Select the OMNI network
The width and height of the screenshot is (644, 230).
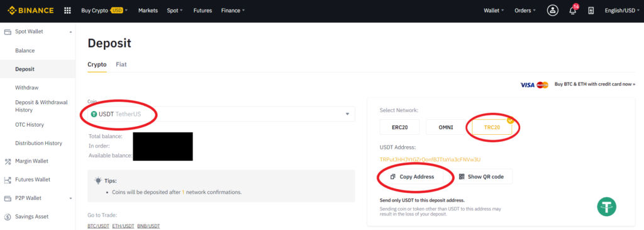click(446, 127)
